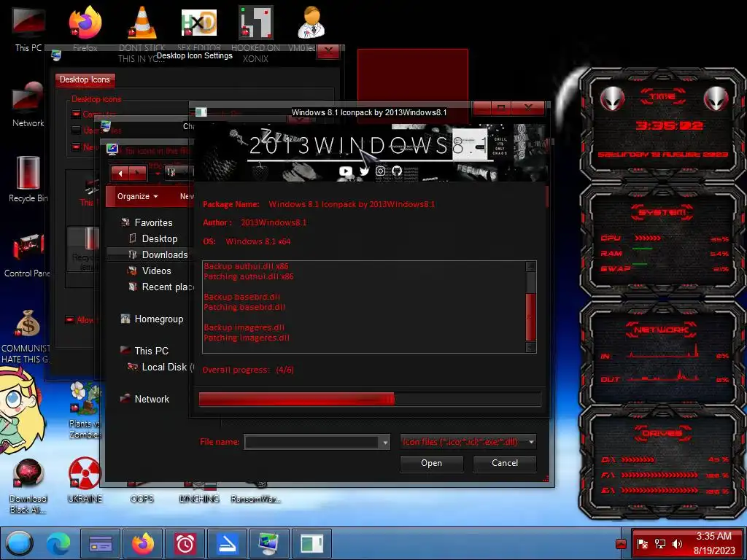Screen dimensions: 747x560
Task: Open the blue scanner app on taskbar
Action: click(228, 543)
